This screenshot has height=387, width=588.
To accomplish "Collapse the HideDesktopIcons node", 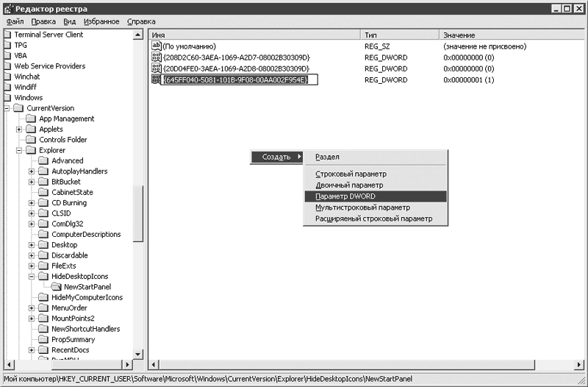I will (32, 277).
